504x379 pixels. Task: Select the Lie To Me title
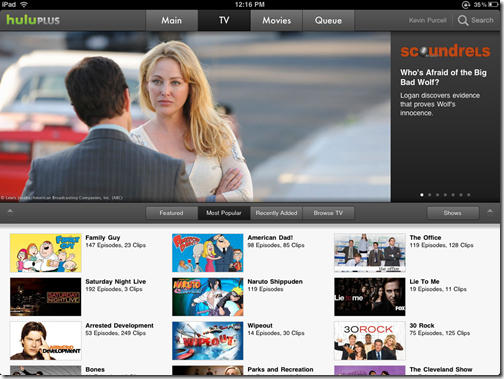[424, 281]
